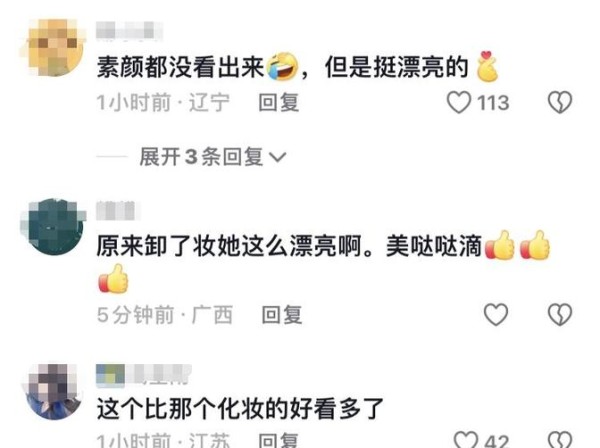Select comment text 素颜都没看出来

[180, 67]
